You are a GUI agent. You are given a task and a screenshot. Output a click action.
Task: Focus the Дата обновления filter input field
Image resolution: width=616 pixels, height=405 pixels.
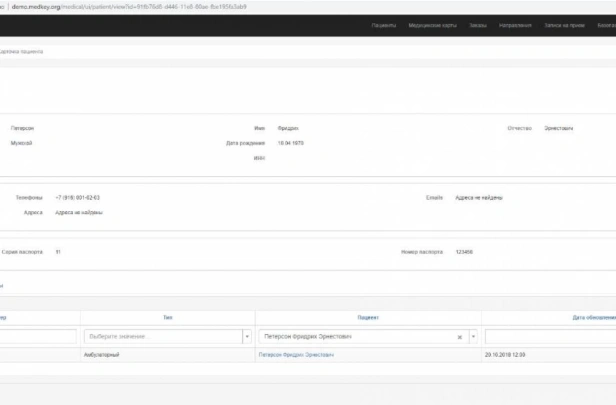(x=550, y=337)
